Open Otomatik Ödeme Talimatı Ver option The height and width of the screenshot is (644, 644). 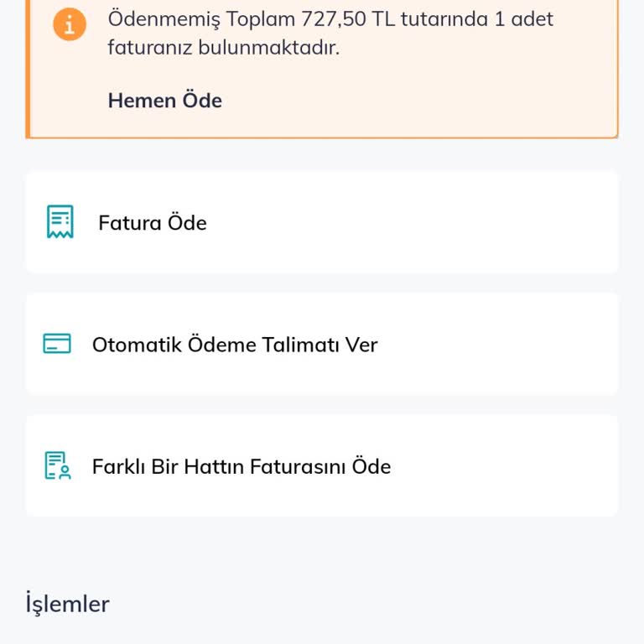click(x=322, y=344)
